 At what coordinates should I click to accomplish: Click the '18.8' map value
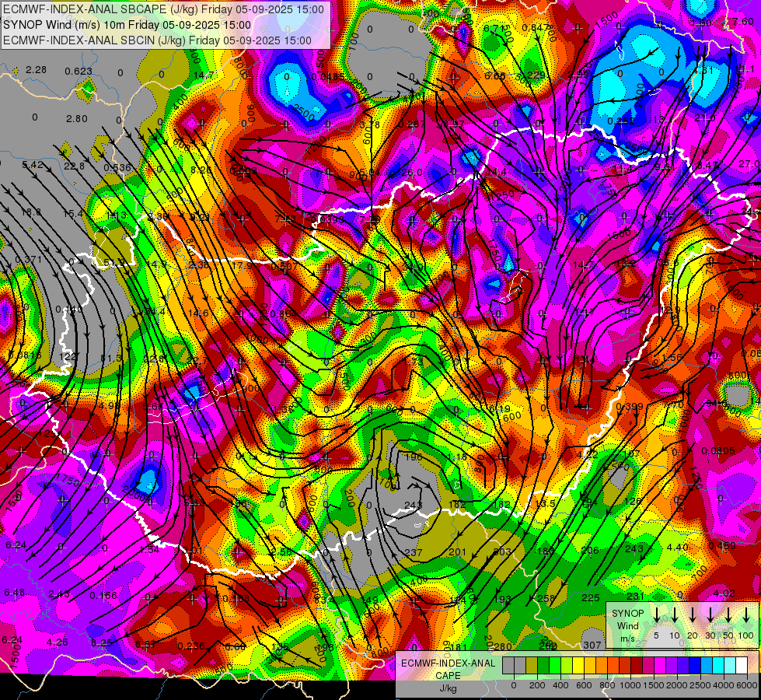(x=31, y=212)
